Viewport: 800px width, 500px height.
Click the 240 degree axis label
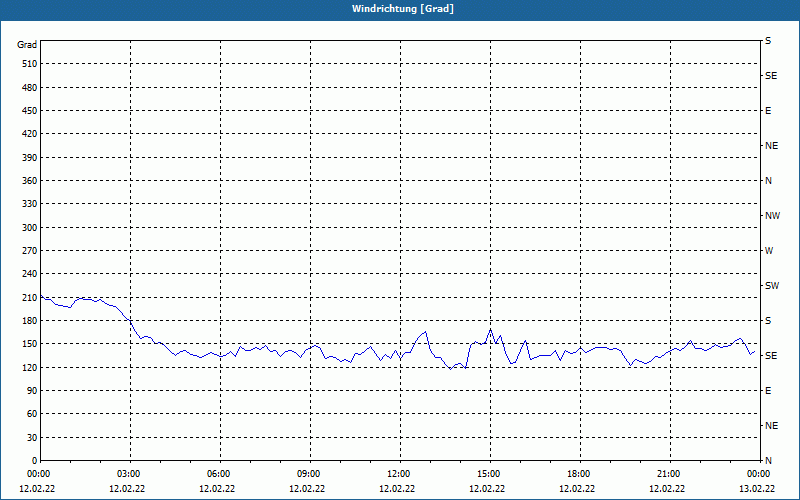coord(30,274)
